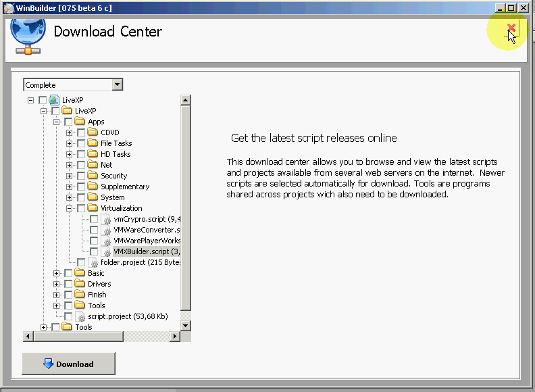Check the Drivers folder checkbox
This screenshot has width=535, height=392.
(68, 284)
